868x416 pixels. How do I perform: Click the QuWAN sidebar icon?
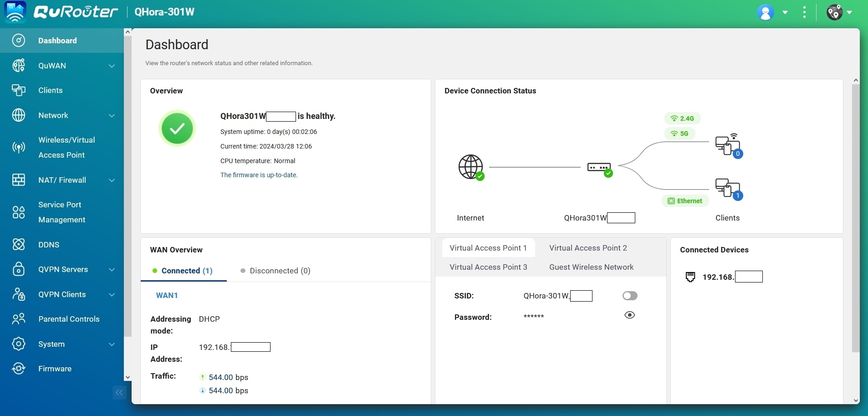19,66
